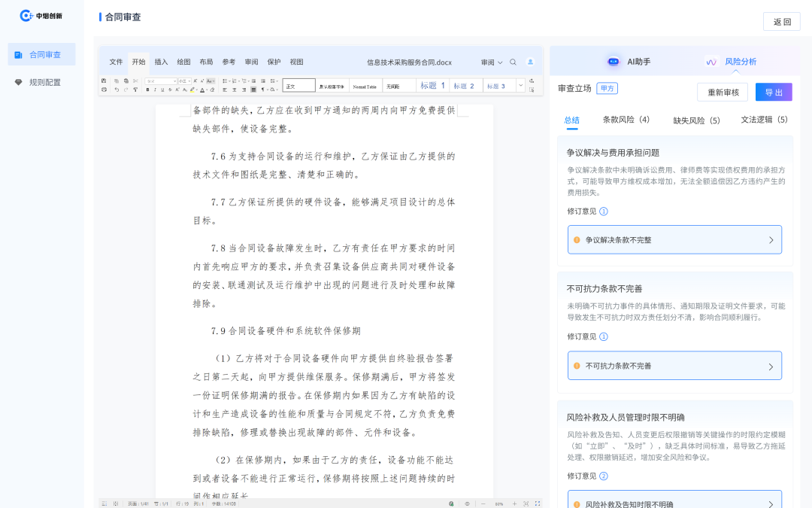Open the line spacing dropdown
The width and height of the screenshot is (812, 508).
(x=274, y=81)
